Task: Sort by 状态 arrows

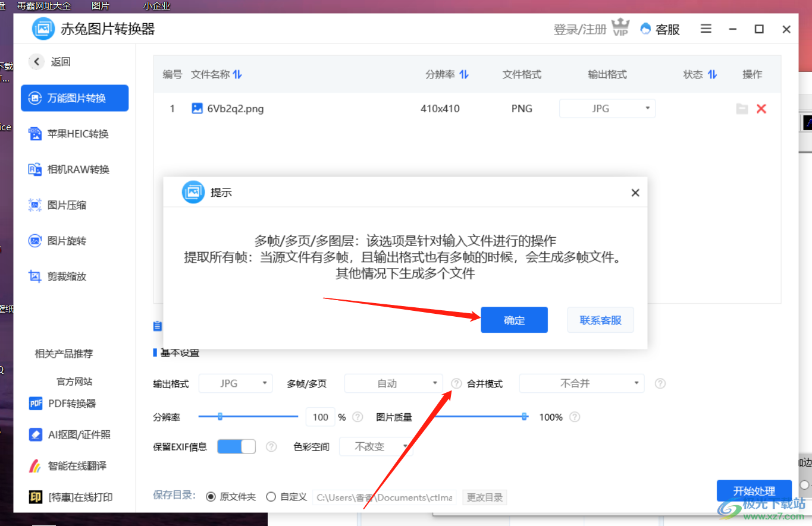Action: [712, 74]
